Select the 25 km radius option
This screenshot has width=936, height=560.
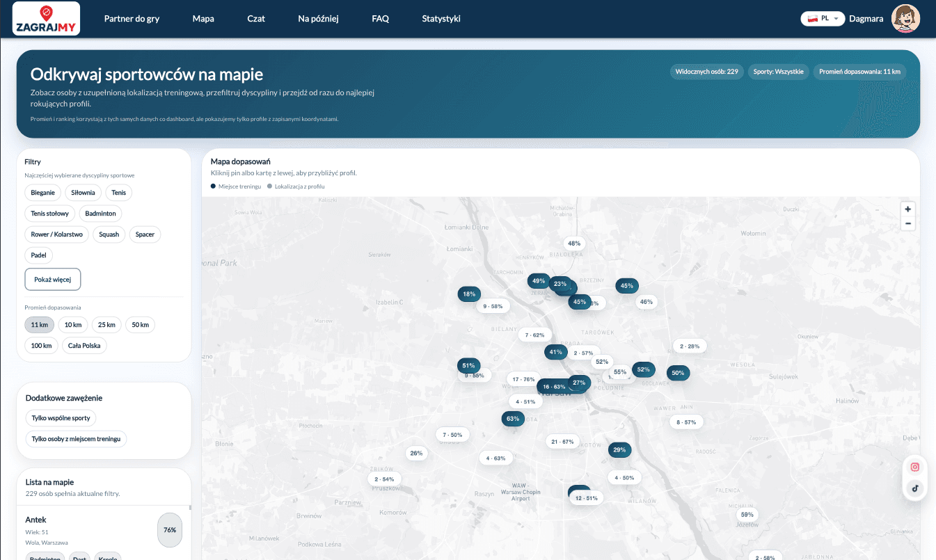click(x=106, y=325)
